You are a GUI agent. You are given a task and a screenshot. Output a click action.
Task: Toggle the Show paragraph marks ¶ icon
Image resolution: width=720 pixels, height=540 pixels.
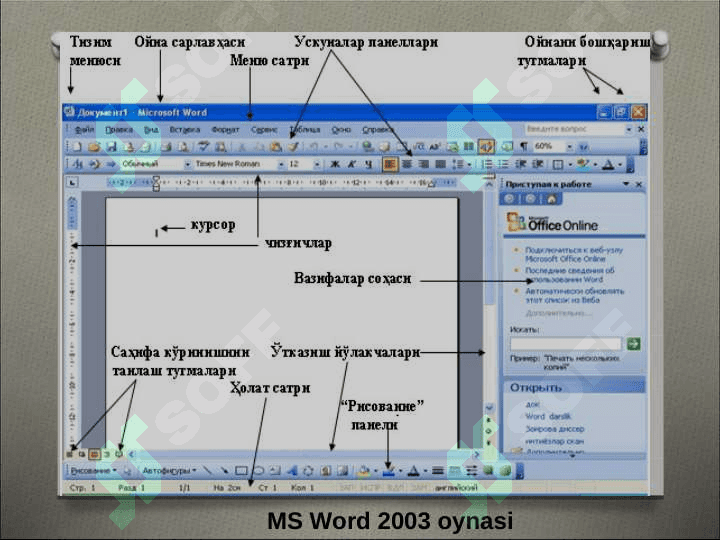pos(523,146)
